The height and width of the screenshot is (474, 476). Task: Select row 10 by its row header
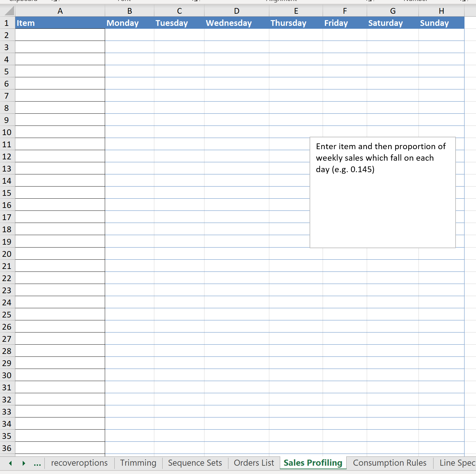pyautogui.click(x=7, y=132)
